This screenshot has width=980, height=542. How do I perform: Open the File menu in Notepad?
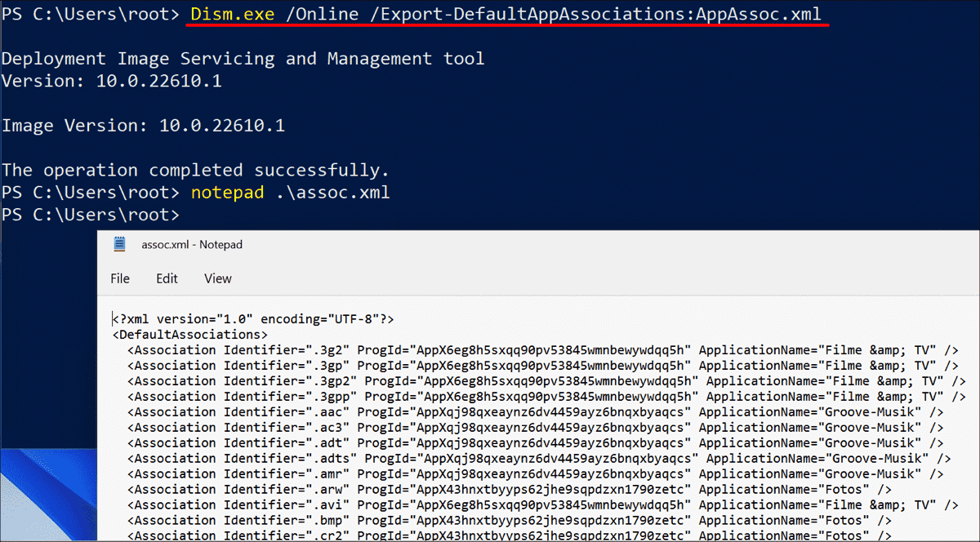click(x=120, y=278)
